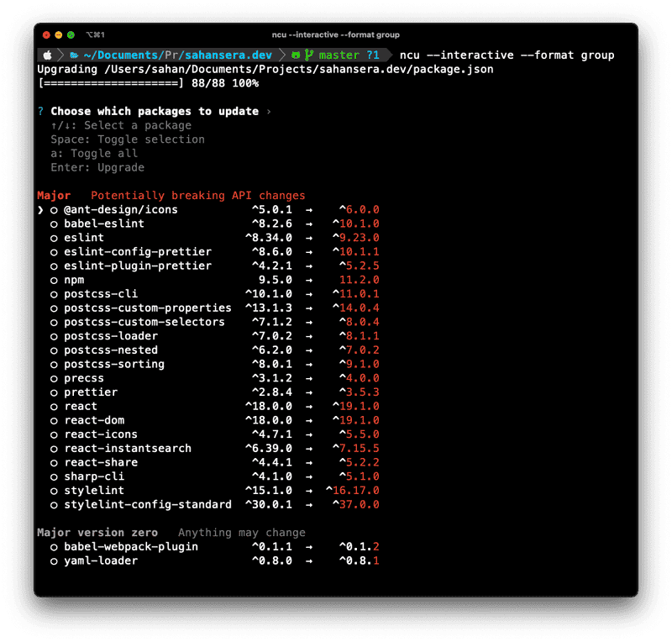Select the react-share package name
672x642 pixels.
[x=101, y=463]
